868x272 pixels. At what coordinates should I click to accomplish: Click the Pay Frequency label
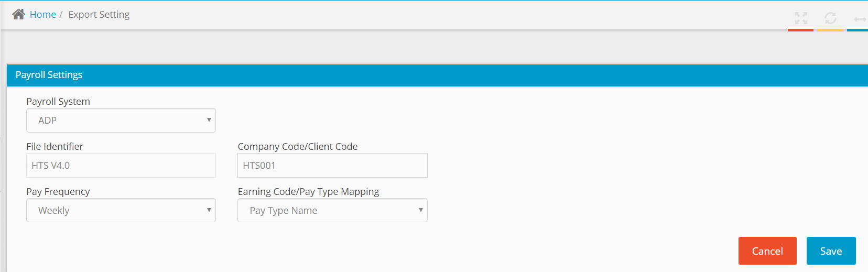(x=58, y=191)
